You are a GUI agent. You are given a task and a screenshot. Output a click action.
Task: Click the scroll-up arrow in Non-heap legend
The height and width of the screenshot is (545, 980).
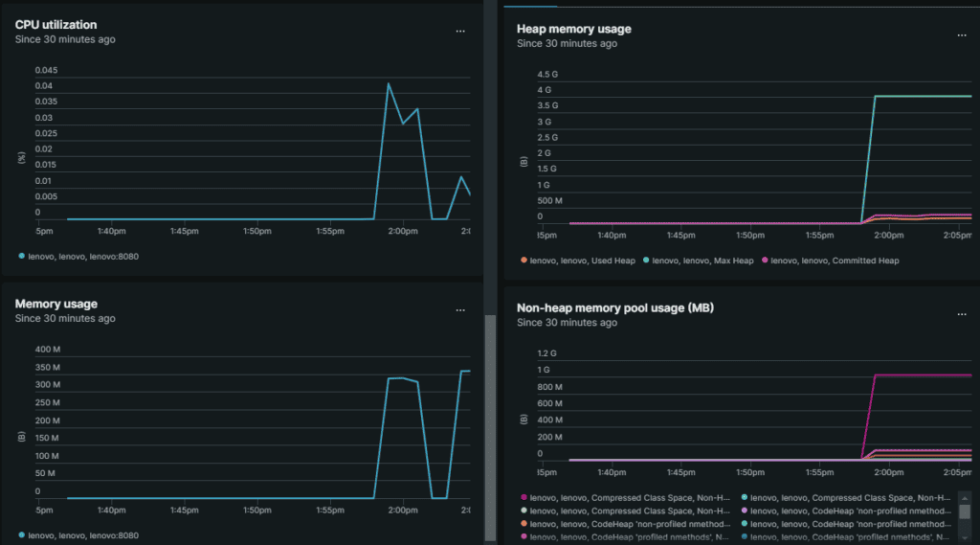pyautogui.click(x=965, y=498)
